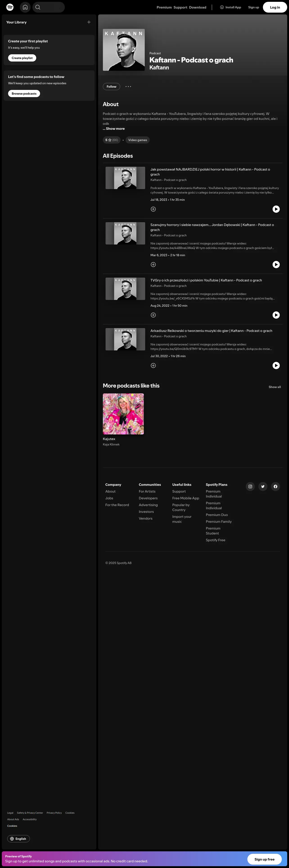The height and width of the screenshot is (868, 289).
Task: Click the Sign up free button
Action: (x=264, y=859)
